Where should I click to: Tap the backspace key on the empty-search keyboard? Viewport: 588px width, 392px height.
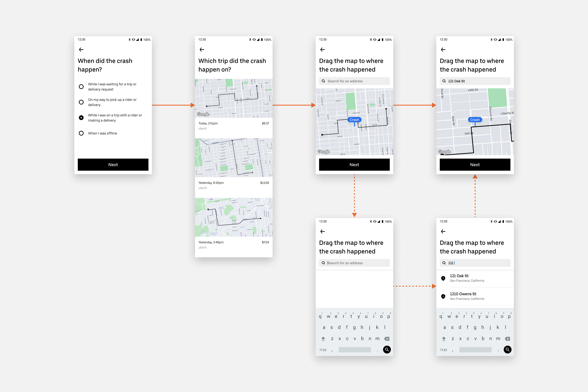click(387, 339)
